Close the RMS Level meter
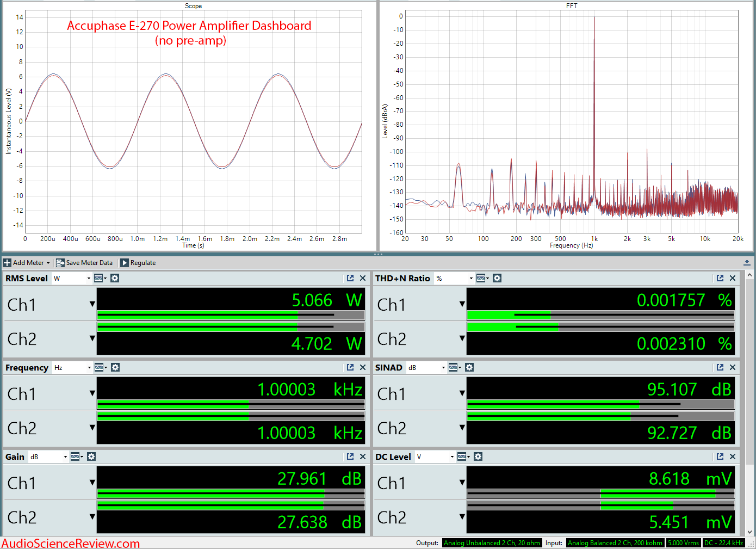Viewport: 756px width, 549px height. (x=363, y=278)
